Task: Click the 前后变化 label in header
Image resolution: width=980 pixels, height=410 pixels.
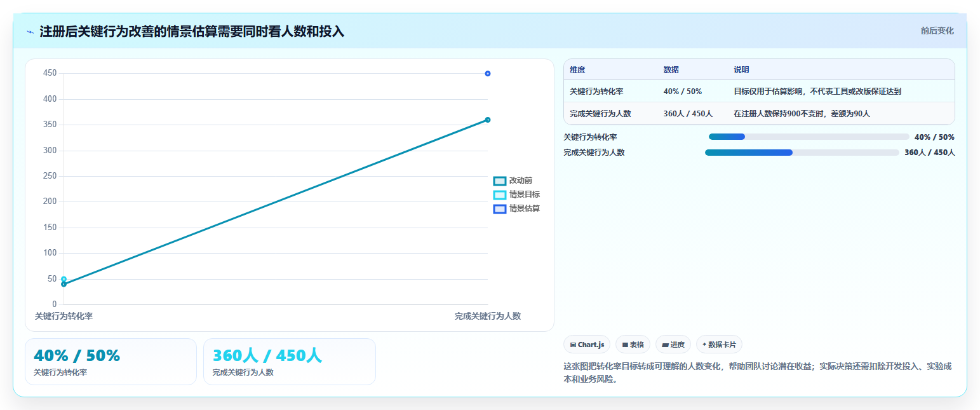Action: point(937,31)
